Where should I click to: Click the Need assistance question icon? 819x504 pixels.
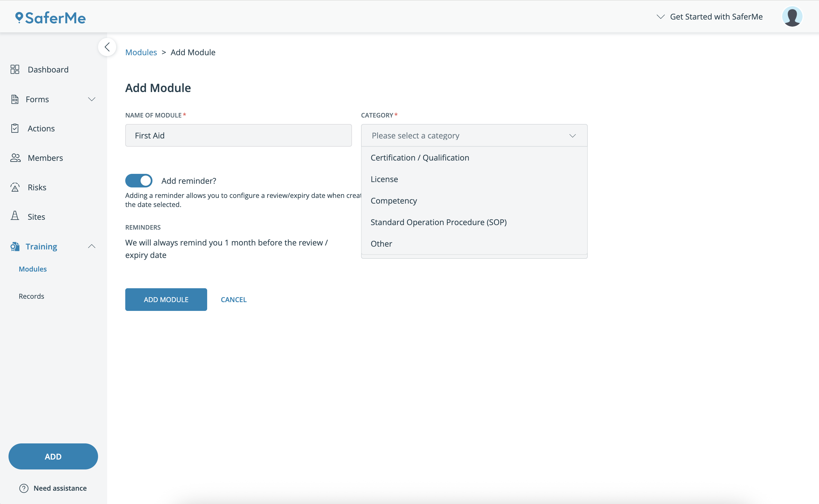(24, 488)
